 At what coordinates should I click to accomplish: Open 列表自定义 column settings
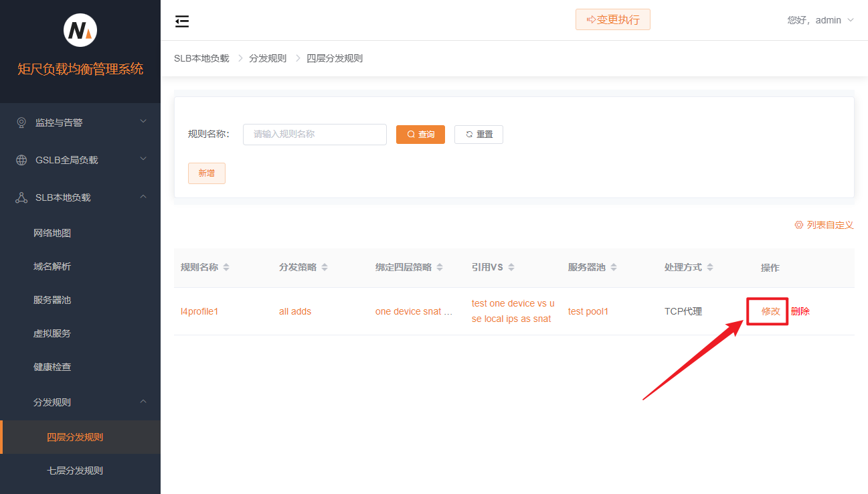pyautogui.click(x=824, y=225)
